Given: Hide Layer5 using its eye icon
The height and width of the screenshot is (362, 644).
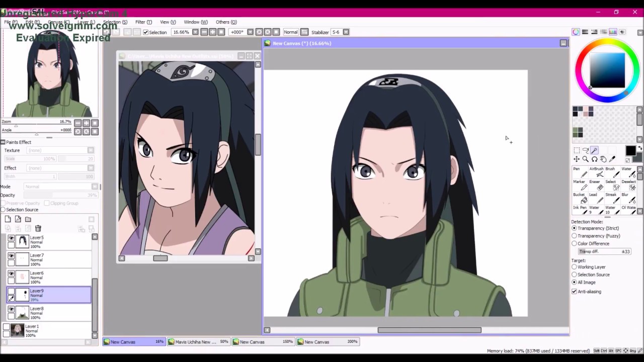Looking at the screenshot, I should tap(11, 238).
